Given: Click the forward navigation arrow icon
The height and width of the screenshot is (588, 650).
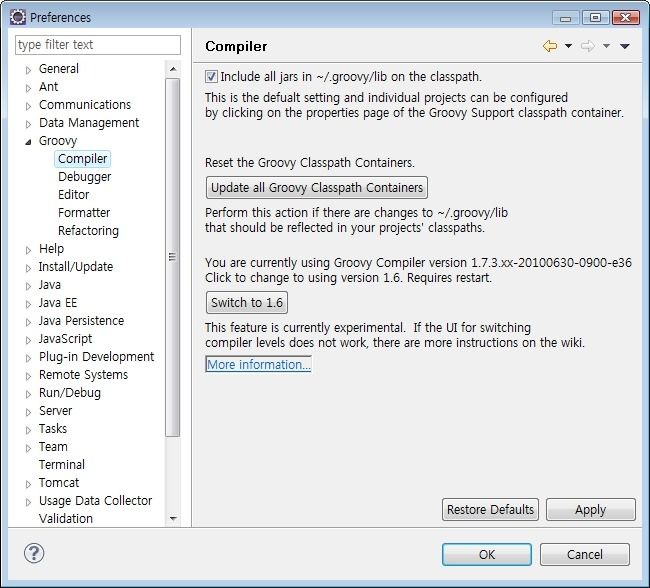Looking at the screenshot, I should (587, 46).
